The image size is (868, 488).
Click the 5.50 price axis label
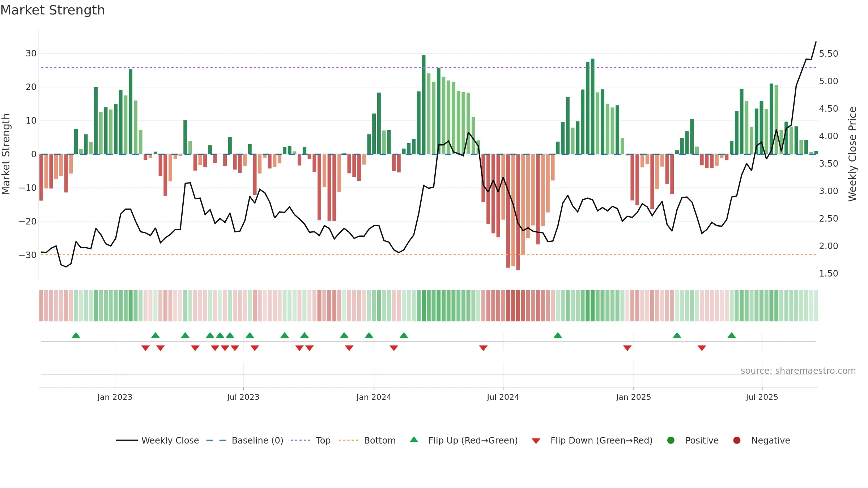click(829, 54)
